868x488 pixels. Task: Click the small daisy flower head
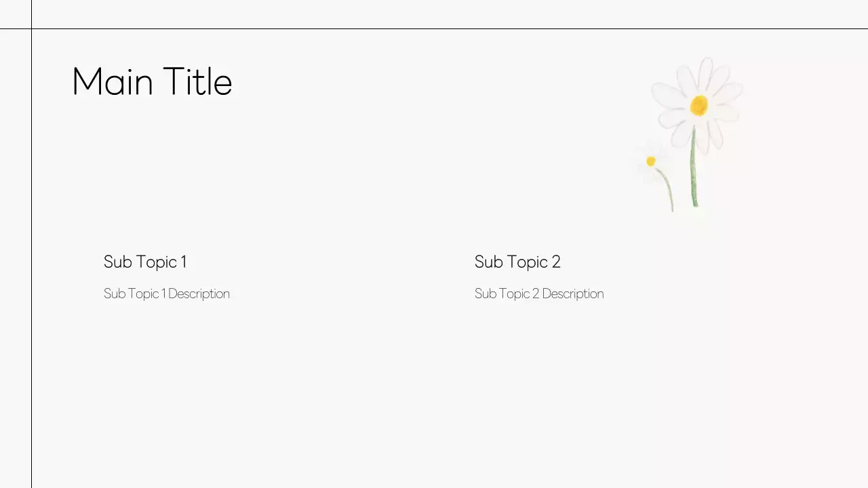(x=650, y=163)
